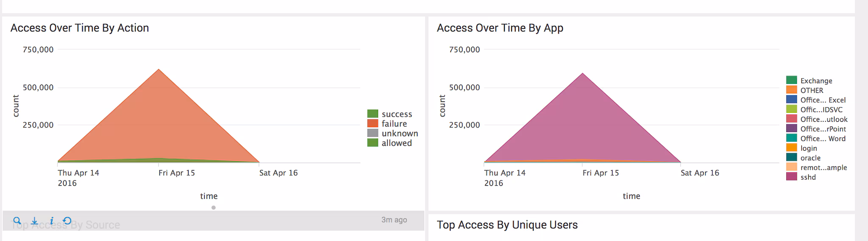Toggle the success series in the legend
The image size is (868, 241).
(x=397, y=114)
